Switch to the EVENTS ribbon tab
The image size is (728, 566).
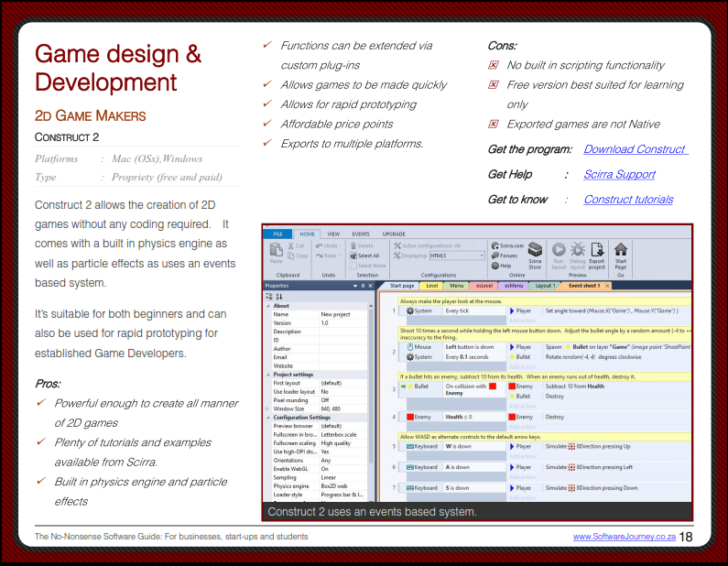361,234
